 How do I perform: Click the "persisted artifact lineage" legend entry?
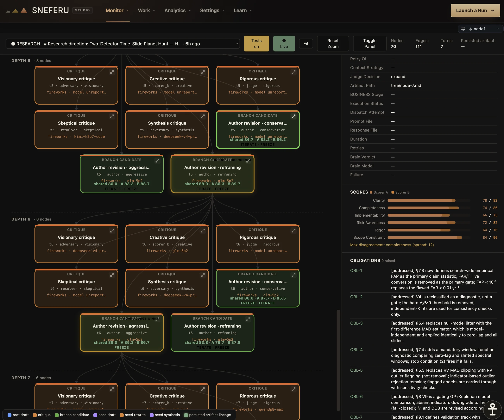tap(208, 415)
